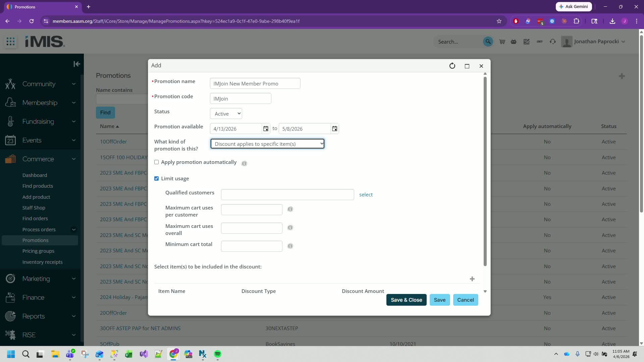
Task: Click scroll-down arrow of dialog scrollbar
Action: point(485,292)
